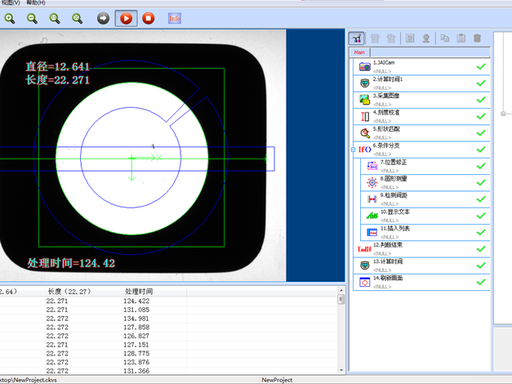Click the slider handle on right panel
The width and height of the screenshot is (512, 384).
[503, 114]
